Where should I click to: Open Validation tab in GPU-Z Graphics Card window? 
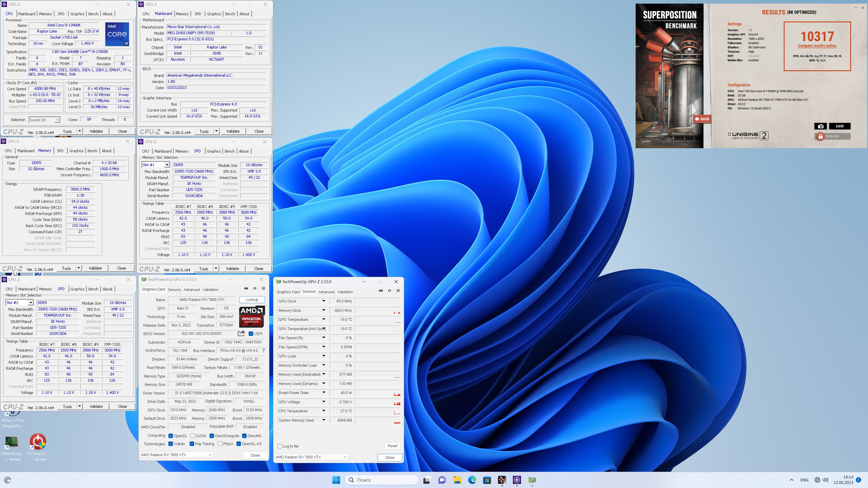point(210,290)
